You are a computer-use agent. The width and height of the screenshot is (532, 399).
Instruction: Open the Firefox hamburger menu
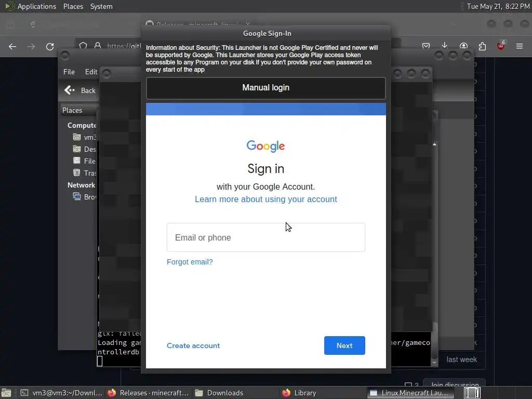(520, 46)
